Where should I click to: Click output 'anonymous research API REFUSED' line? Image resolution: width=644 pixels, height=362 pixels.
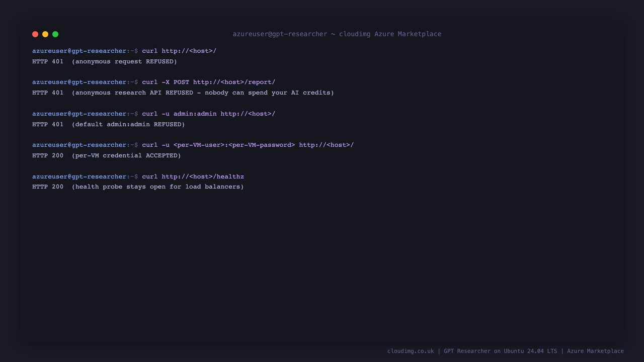click(x=183, y=93)
